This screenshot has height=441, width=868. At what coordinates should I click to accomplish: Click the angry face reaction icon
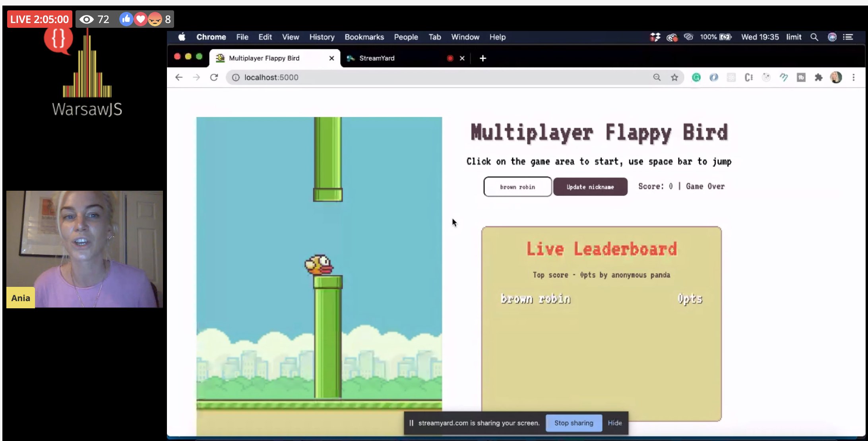point(155,19)
